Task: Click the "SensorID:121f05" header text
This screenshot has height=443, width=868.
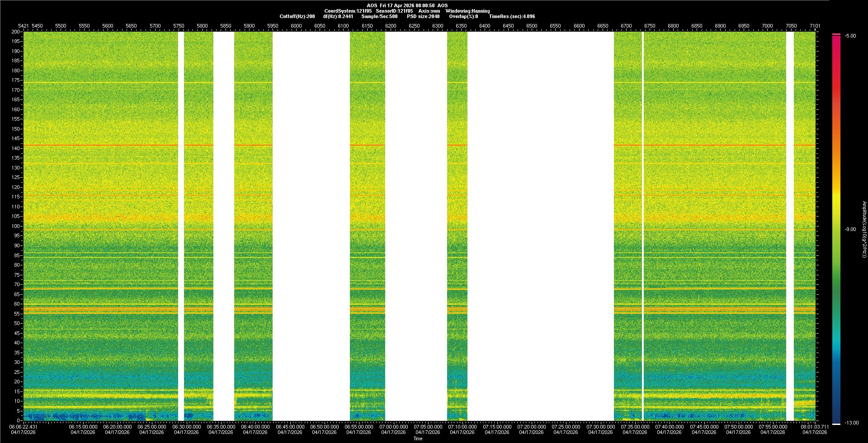Action: 394,11
